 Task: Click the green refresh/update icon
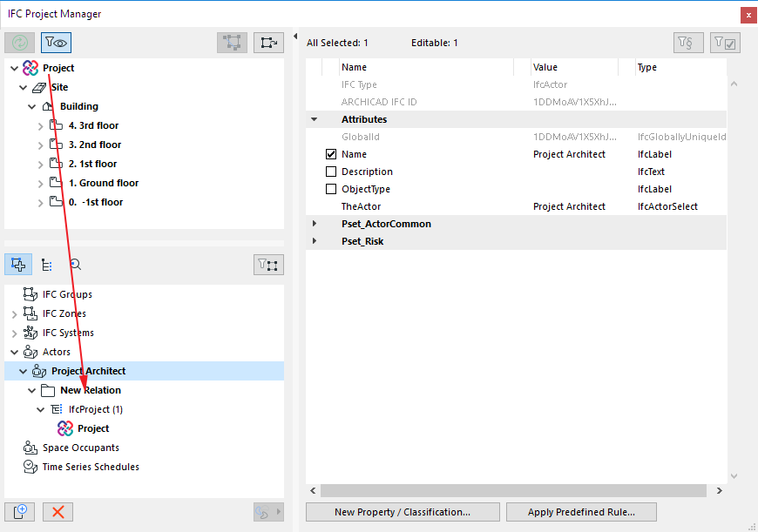tap(19, 43)
